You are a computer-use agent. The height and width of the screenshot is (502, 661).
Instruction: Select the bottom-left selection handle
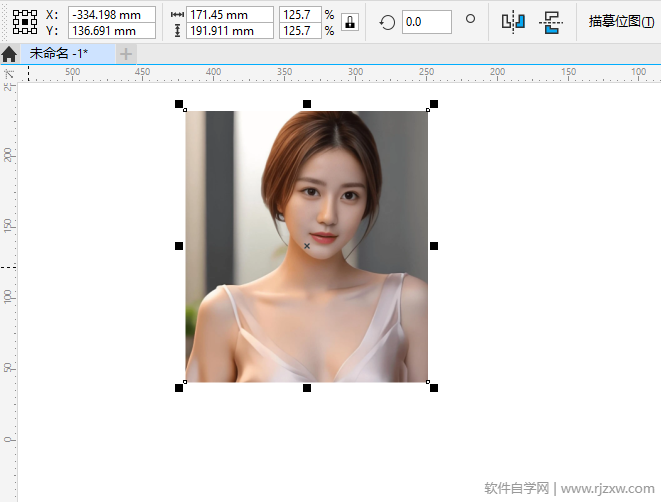click(179, 388)
